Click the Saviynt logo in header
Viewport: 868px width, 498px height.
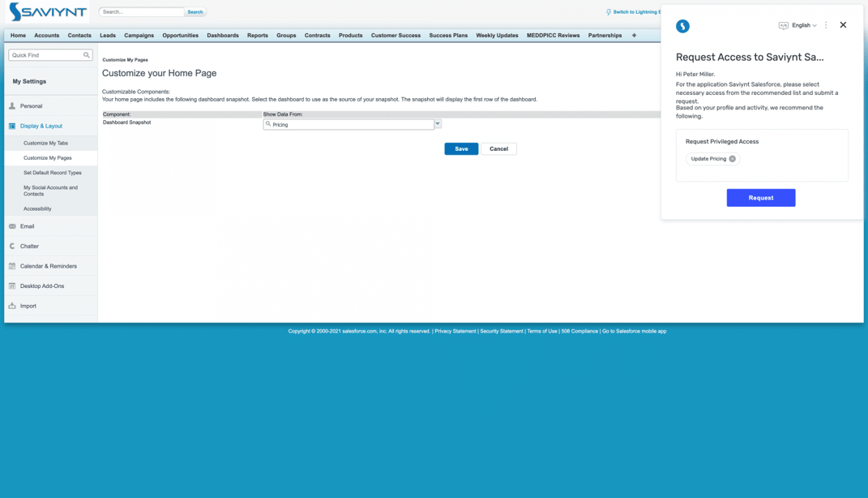pyautogui.click(x=48, y=12)
